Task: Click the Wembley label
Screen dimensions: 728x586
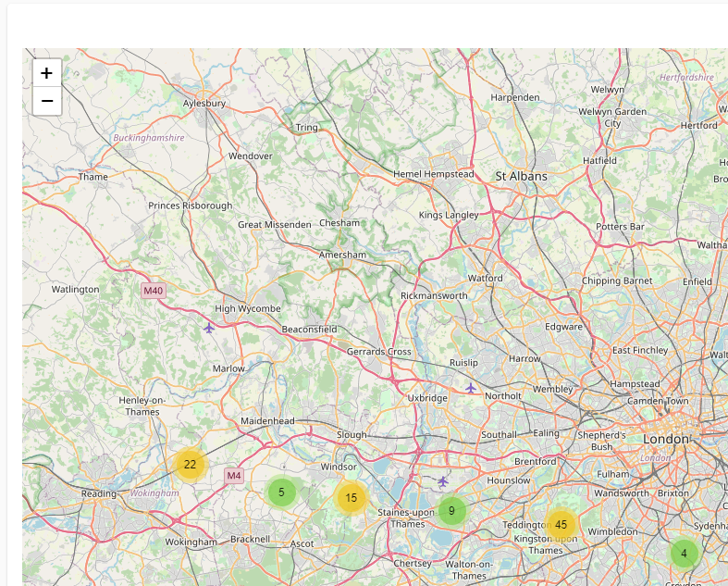Action: coord(552,389)
